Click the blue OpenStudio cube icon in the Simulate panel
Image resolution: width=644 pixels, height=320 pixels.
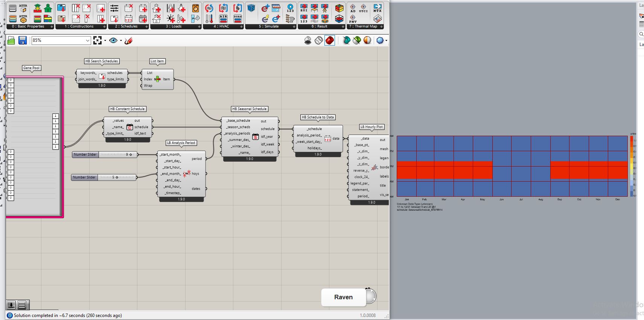[x=251, y=8]
